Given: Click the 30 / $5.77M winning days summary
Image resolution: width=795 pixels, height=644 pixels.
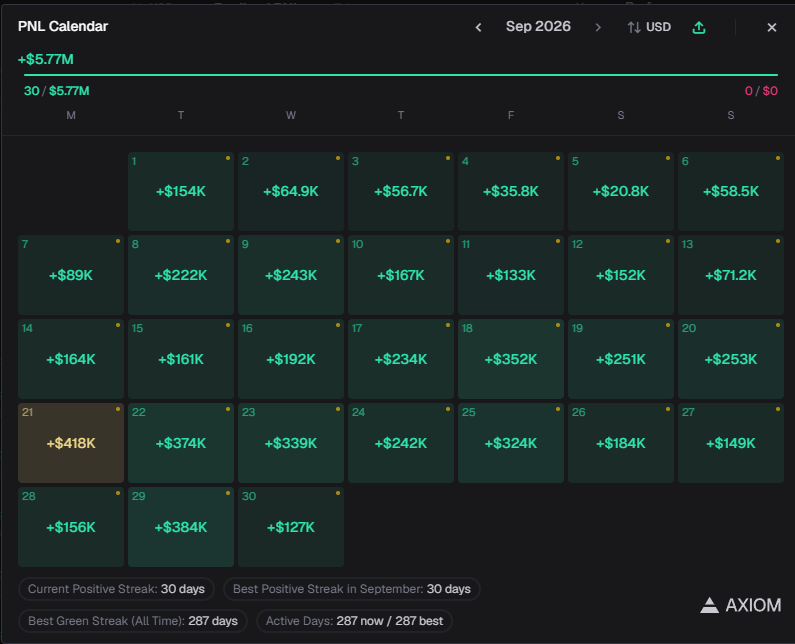Looking at the screenshot, I should (x=56, y=91).
